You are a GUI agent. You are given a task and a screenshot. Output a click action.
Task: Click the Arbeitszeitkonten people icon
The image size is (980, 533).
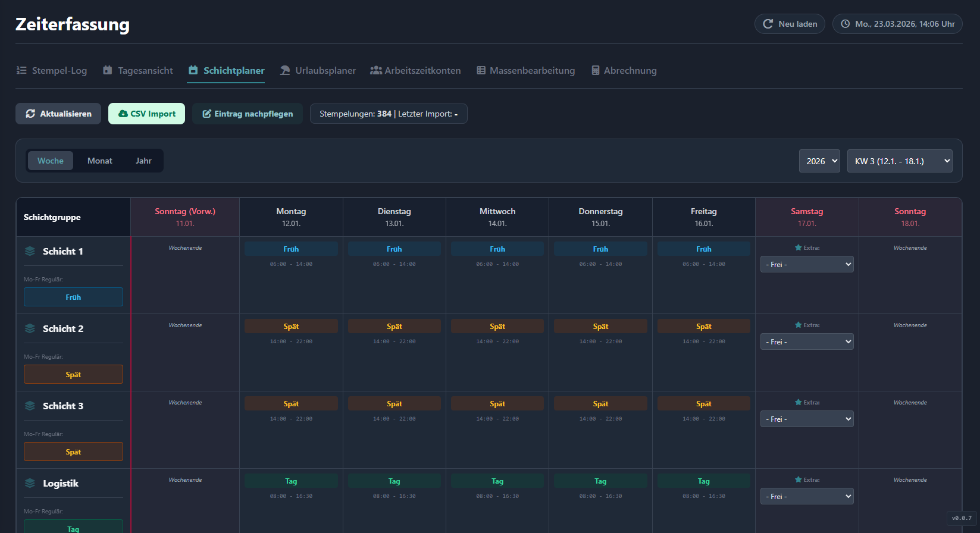[376, 70]
